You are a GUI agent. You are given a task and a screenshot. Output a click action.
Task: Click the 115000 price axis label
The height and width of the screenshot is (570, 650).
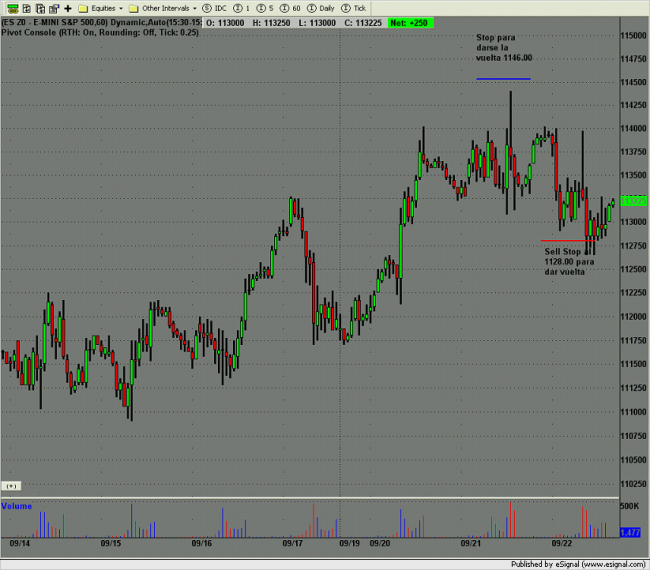tap(633, 36)
